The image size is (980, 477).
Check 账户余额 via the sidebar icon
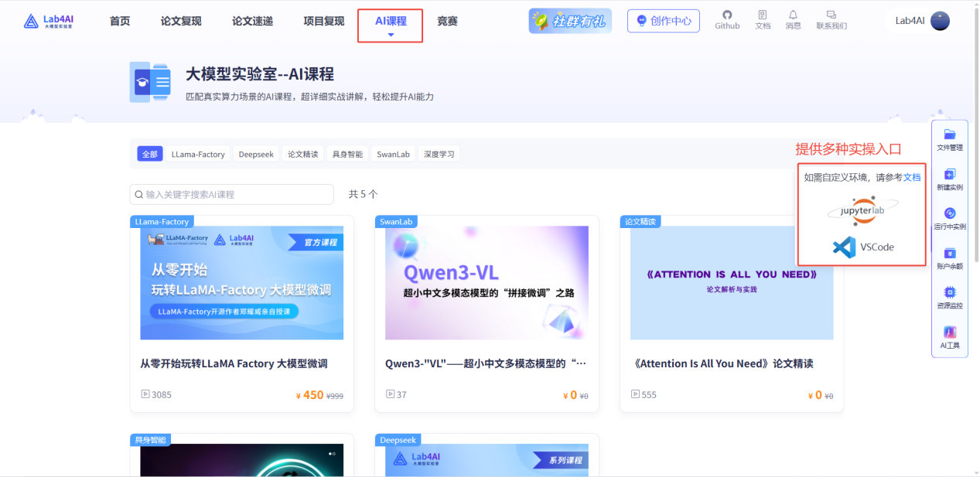point(949,257)
